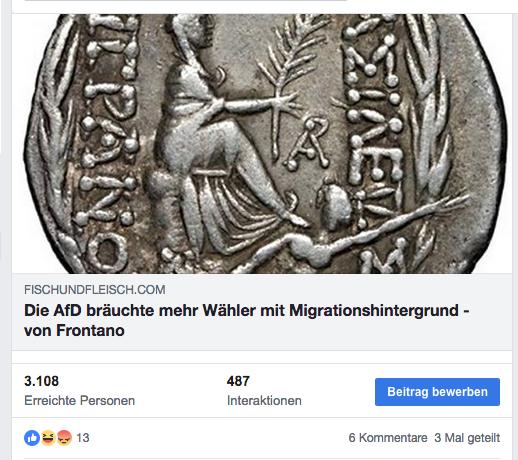The height and width of the screenshot is (460, 518).
Task: Click the blue Like reaction icon
Action: pos(32,438)
